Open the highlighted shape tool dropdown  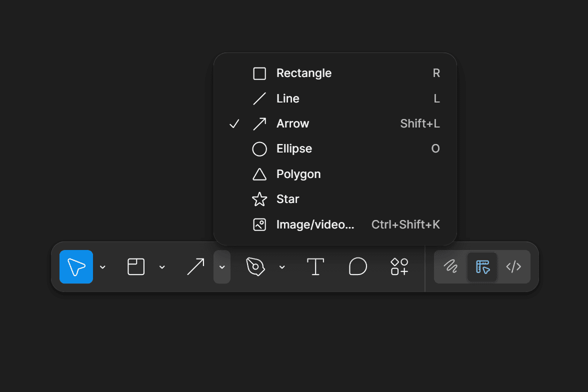tap(222, 267)
